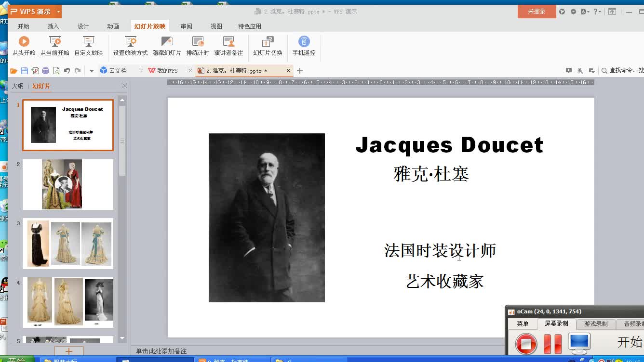Close the 雅克。杜赛特.pptx tab
The height and width of the screenshot is (362, 644).
coord(289,71)
